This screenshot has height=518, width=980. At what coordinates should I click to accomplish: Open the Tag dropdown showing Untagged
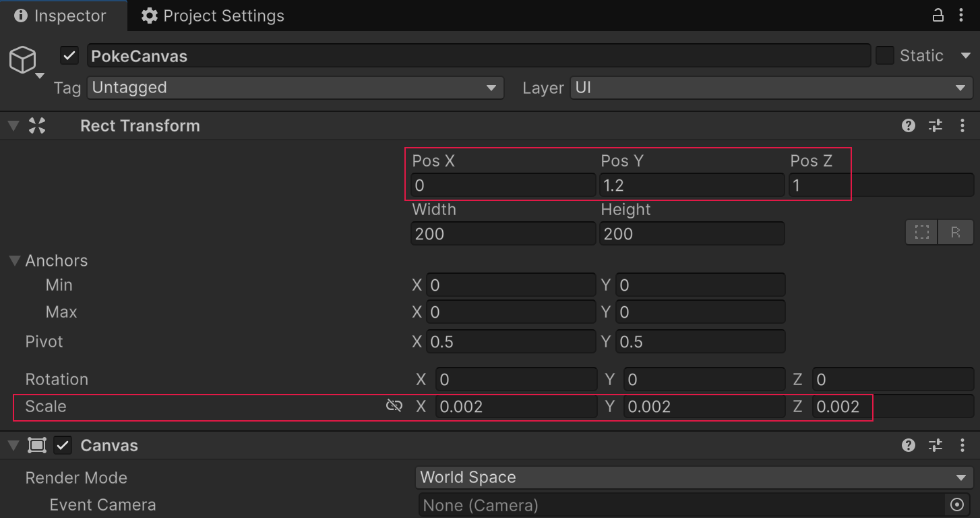[295, 88]
